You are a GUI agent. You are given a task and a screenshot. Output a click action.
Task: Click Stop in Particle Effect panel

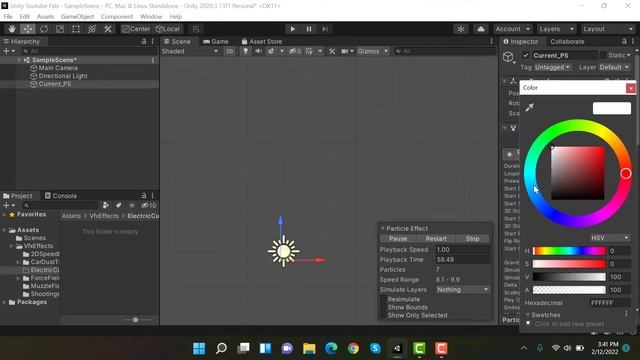(472, 239)
